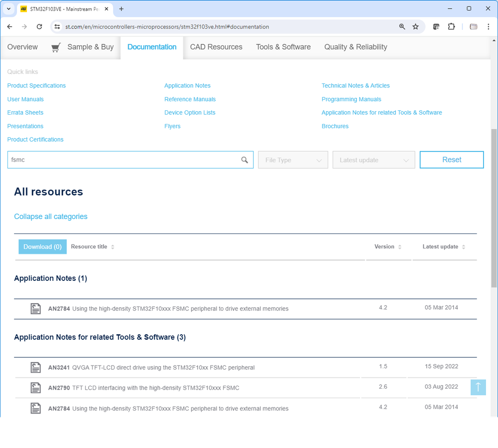Open the Sample & Buy tab
The image size is (498, 448).
90,47
